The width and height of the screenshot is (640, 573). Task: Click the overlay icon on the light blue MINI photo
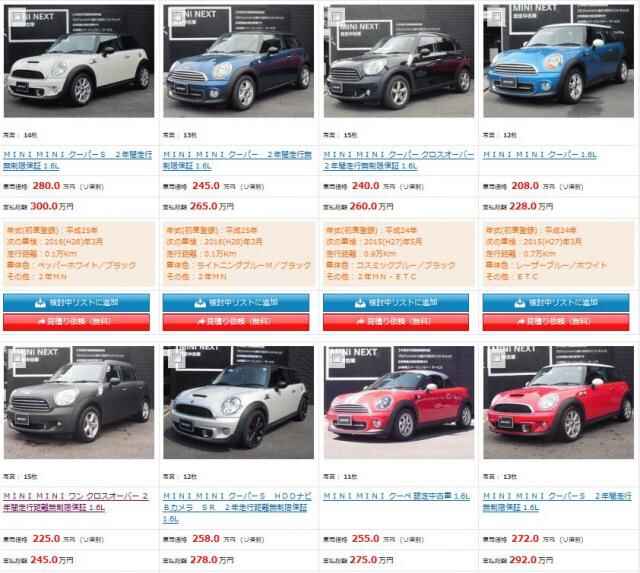[x=497, y=17]
